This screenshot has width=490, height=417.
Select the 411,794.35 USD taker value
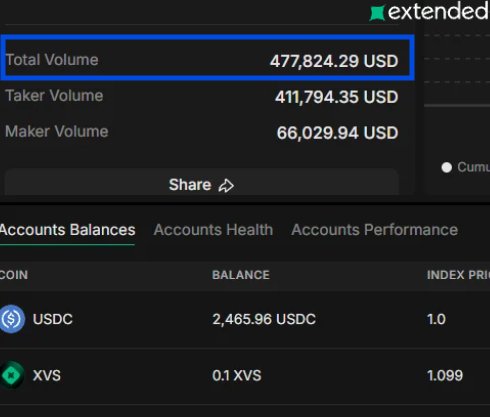[x=337, y=97]
